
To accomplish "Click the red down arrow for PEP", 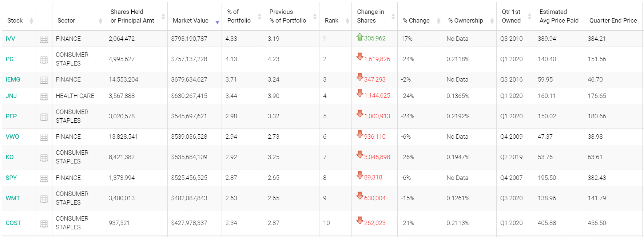I will [360, 114].
